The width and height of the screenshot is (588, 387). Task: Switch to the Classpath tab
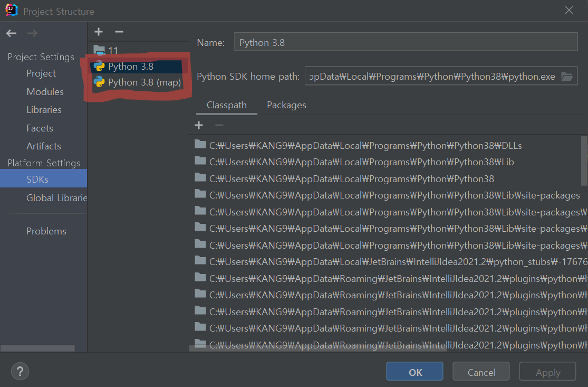227,105
